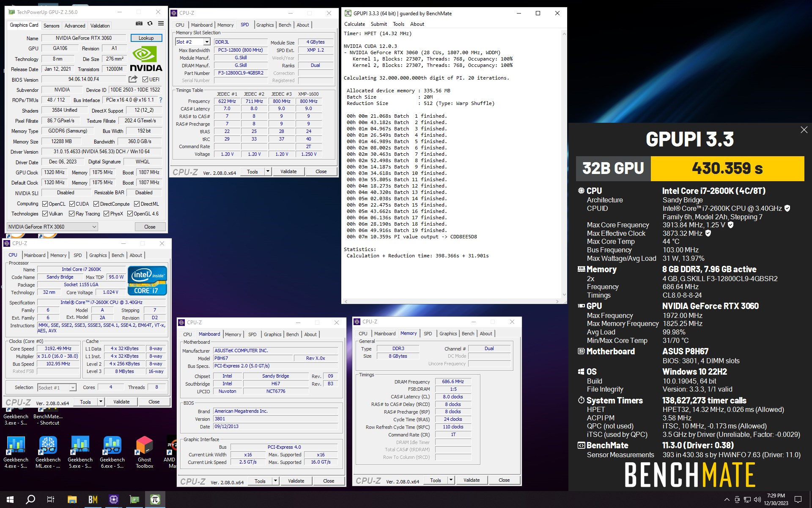The image size is (812, 508).
Task: Click CPU-Z taskbar icon
Action: tap(113, 500)
